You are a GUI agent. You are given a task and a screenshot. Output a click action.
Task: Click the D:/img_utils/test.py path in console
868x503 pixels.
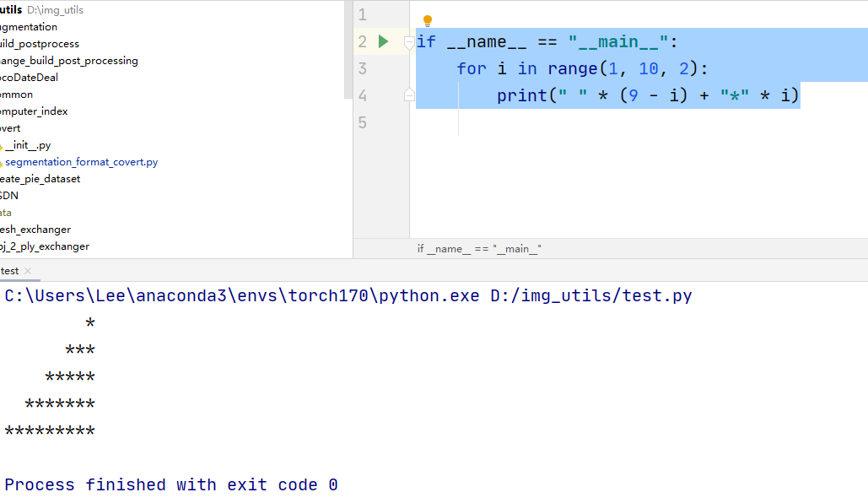tap(590, 296)
